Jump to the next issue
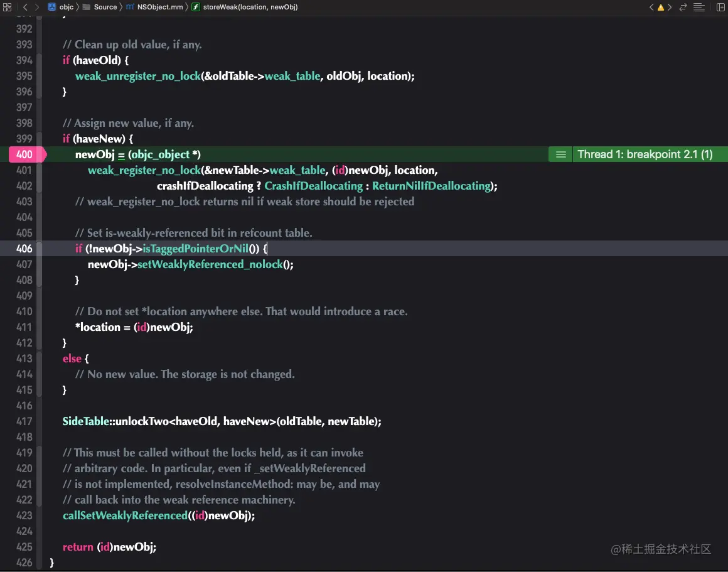This screenshot has width=728, height=572. click(x=670, y=7)
